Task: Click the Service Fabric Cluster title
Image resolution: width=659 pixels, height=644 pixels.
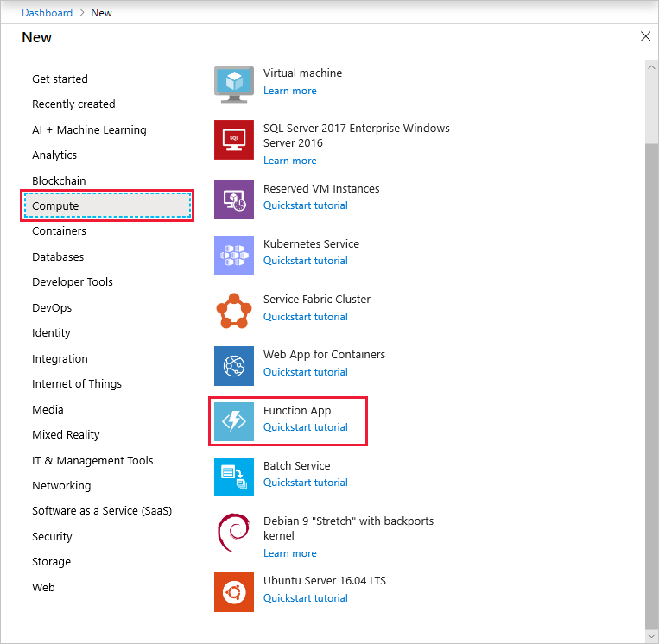Action: point(316,300)
